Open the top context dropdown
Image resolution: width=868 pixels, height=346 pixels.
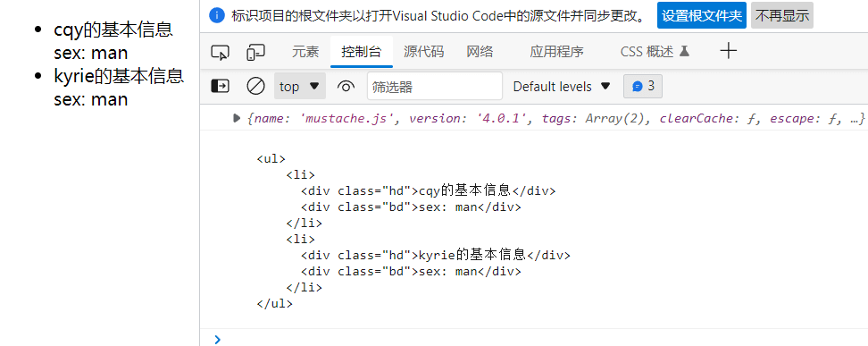[x=299, y=87]
